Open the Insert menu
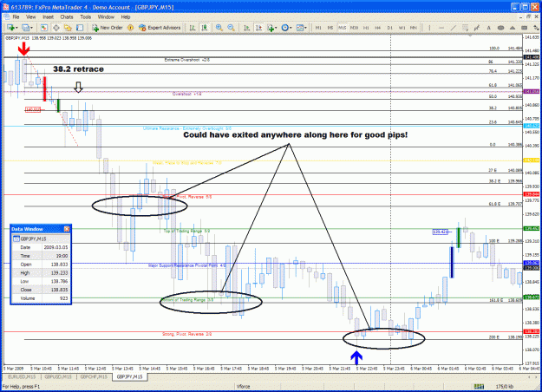 pos(48,16)
